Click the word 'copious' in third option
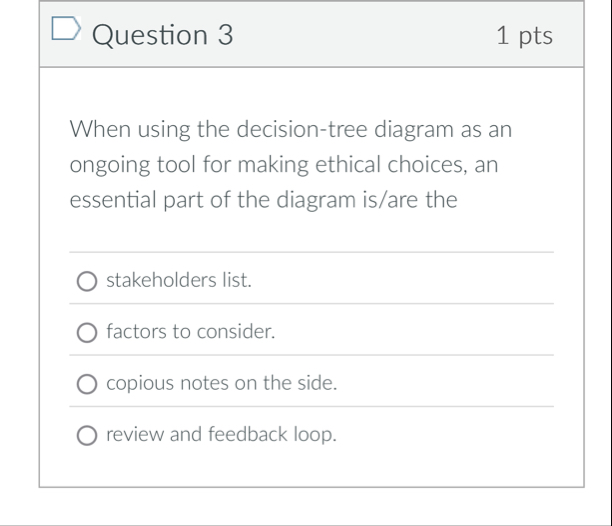612x526 pixels. pos(135,383)
